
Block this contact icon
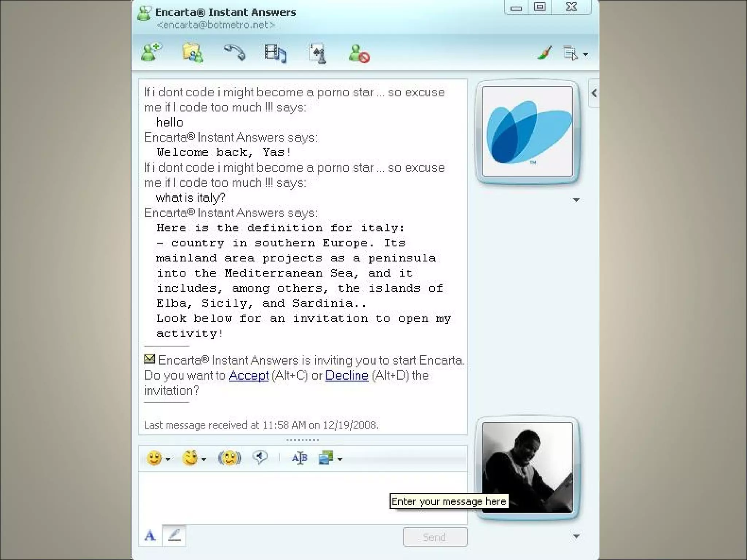359,54
